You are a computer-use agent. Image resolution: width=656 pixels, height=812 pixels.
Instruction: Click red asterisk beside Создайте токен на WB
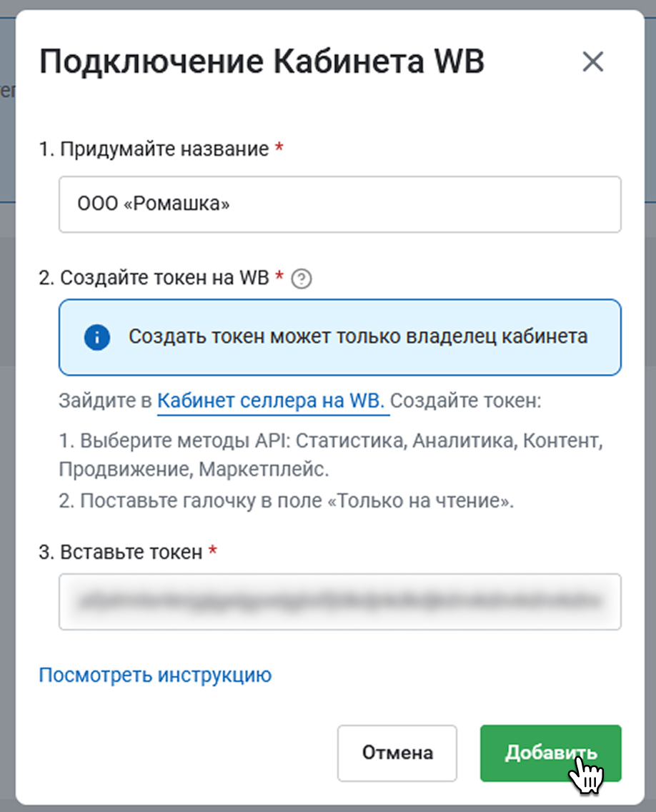pyautogui.click(x=279, y=276)
